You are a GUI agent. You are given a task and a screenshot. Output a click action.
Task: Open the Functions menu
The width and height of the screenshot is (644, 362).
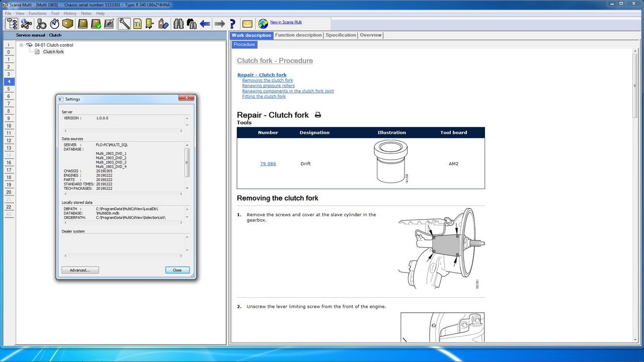pos(37,13)
